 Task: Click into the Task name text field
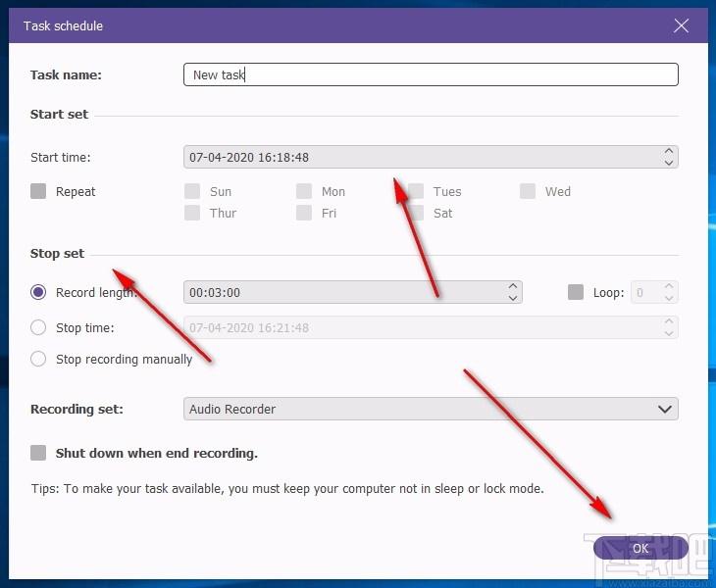point(431,74)
